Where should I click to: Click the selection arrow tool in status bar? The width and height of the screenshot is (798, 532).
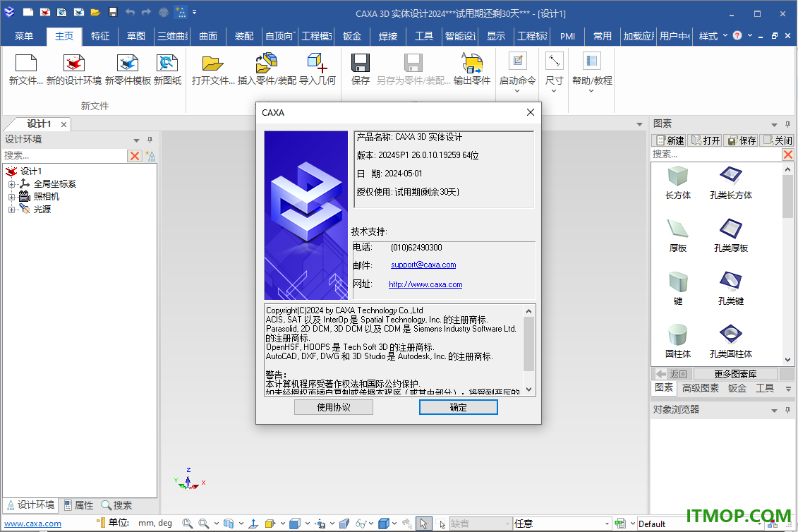tap(423, 524)
